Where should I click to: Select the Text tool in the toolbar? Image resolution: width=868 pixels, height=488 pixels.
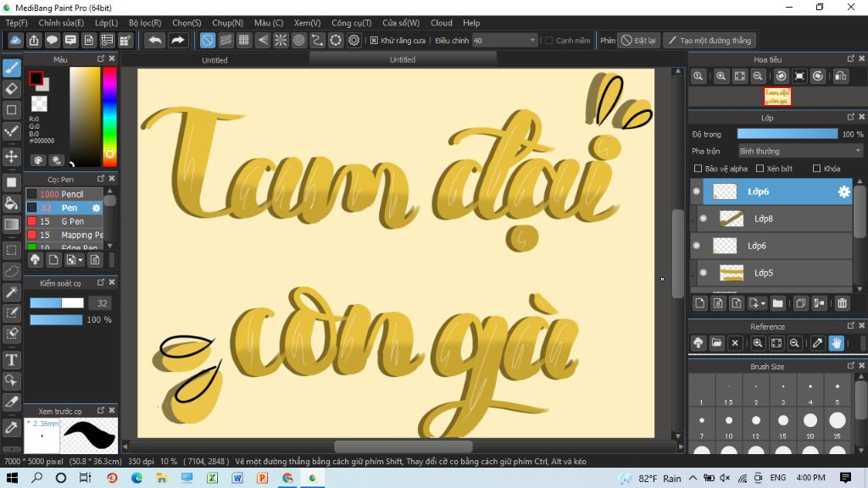click(12, 359)
